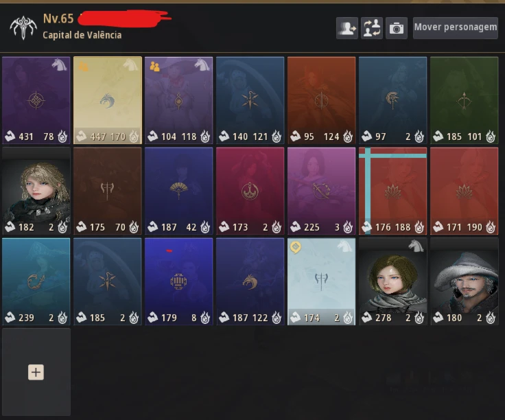The width and height of the screenshot is (505, 420).
Task: Click the character transfer arrow icon
Action: [347, 28]
